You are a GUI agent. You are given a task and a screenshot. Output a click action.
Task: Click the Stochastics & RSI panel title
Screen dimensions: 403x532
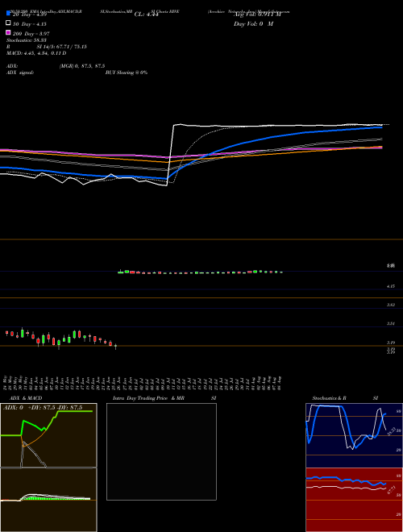tap(345, 398)
